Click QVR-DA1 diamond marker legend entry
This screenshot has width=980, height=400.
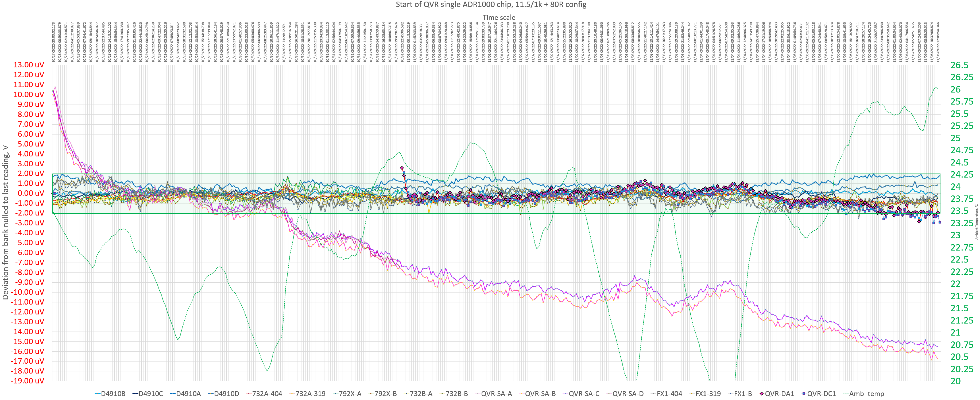(x=776, y=394)
